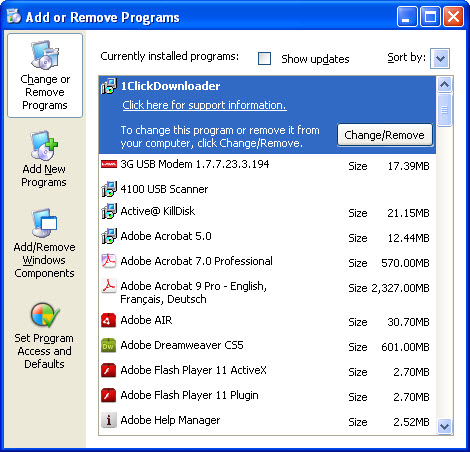Screen dimensions: 470x452
Task: Enable the Show updates checkbox
Action: click(264, 59)
